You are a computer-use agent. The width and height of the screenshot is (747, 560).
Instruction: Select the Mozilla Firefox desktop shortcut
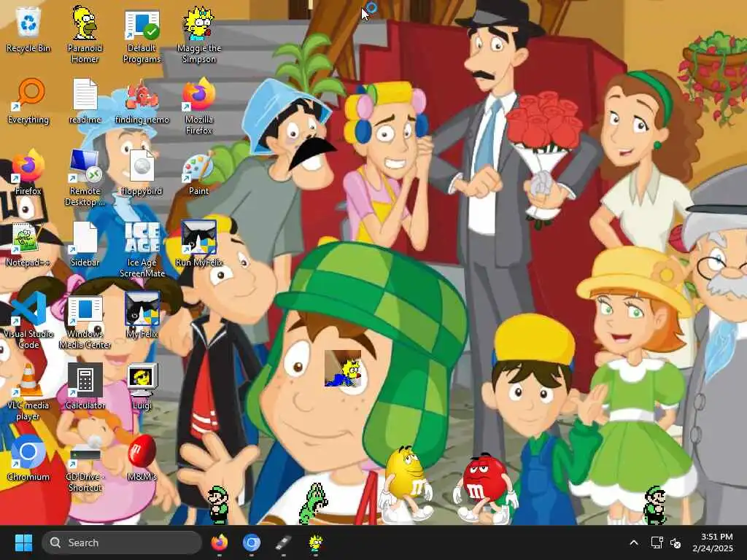click(x=198, y=106)
